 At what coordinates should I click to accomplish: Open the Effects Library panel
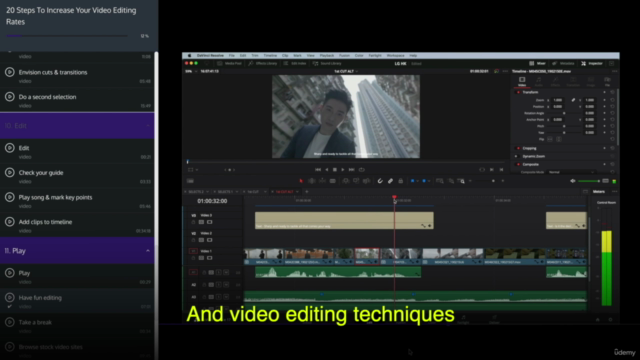[263, 63]
